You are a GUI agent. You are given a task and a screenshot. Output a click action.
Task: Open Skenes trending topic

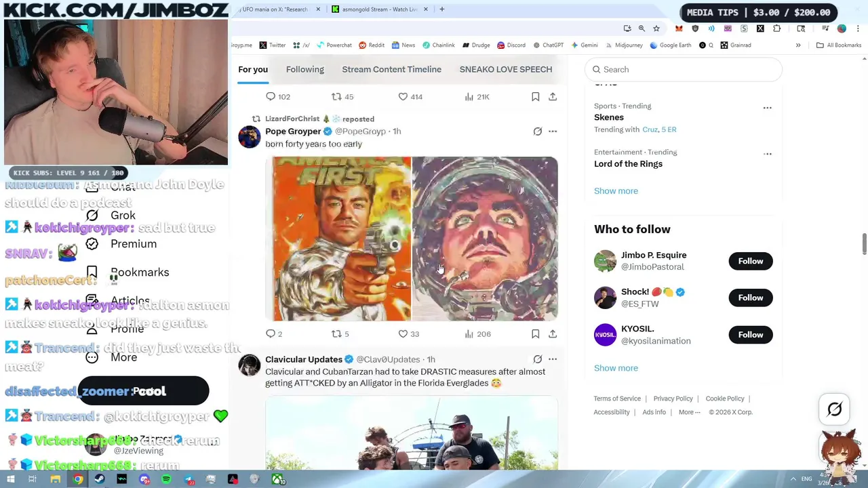(x=609, y=117)
